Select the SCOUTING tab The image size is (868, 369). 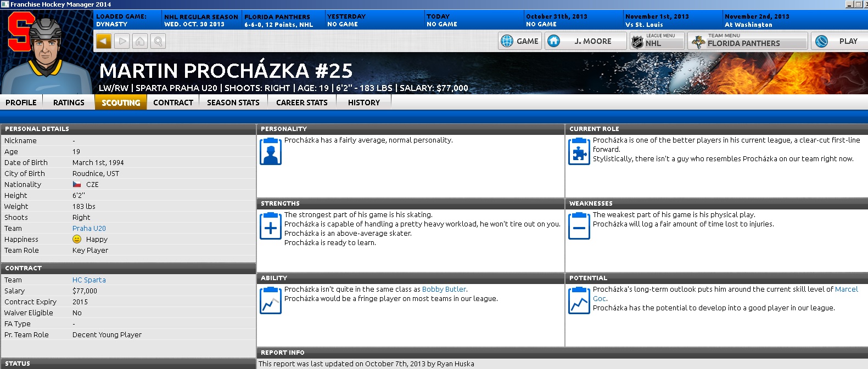(x=121, y=103)
